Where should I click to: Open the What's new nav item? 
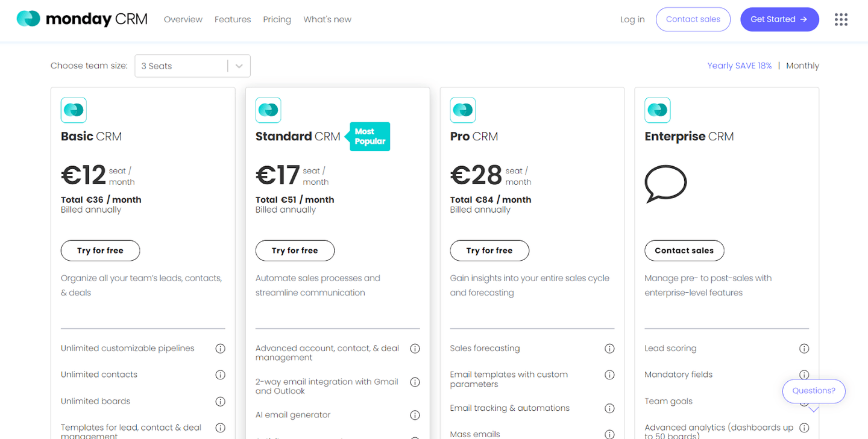327,19
